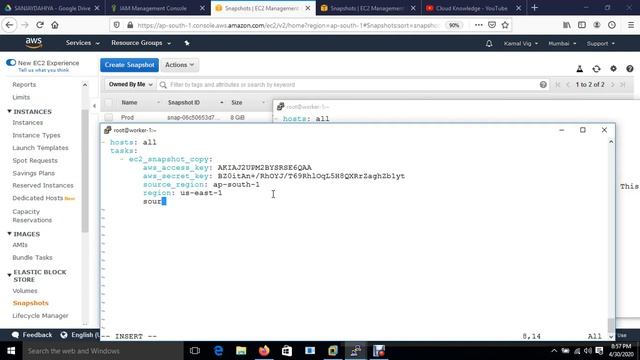Reload the page with refresh icon
The image size is (640, 360).
pos(40,25)
